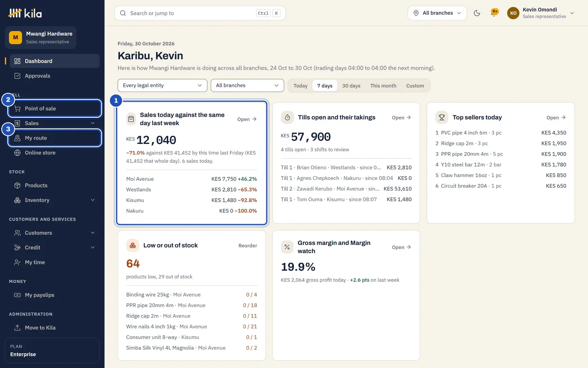Viewport: 588px width, 368px height.
Task: Click the Products box icon
Action: pos(17,185)
